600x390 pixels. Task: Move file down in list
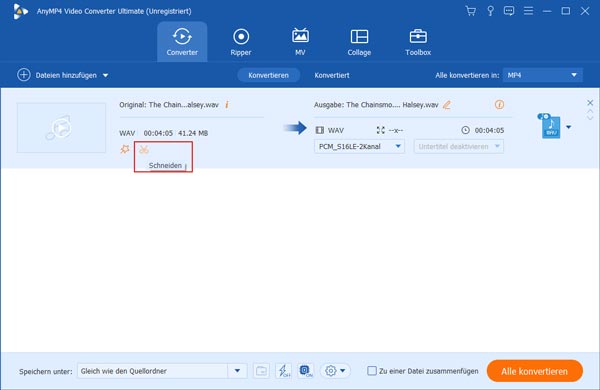pyautogui.click(x=590, y=118)
